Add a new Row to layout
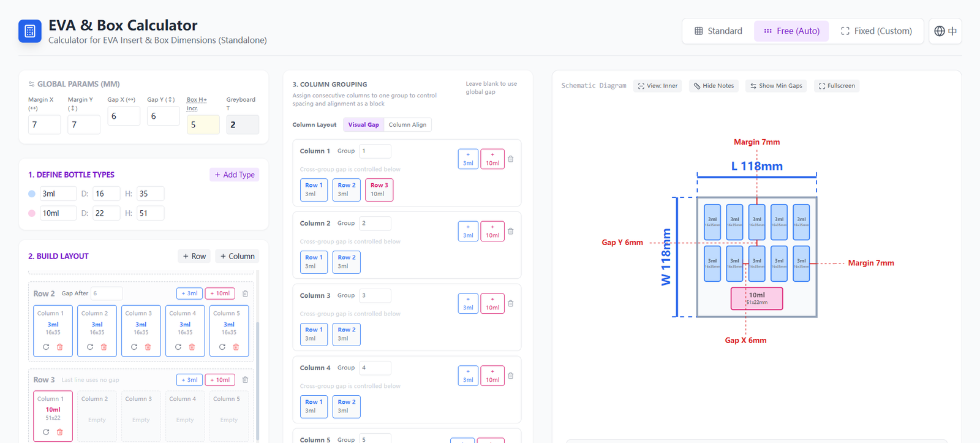 194,256
